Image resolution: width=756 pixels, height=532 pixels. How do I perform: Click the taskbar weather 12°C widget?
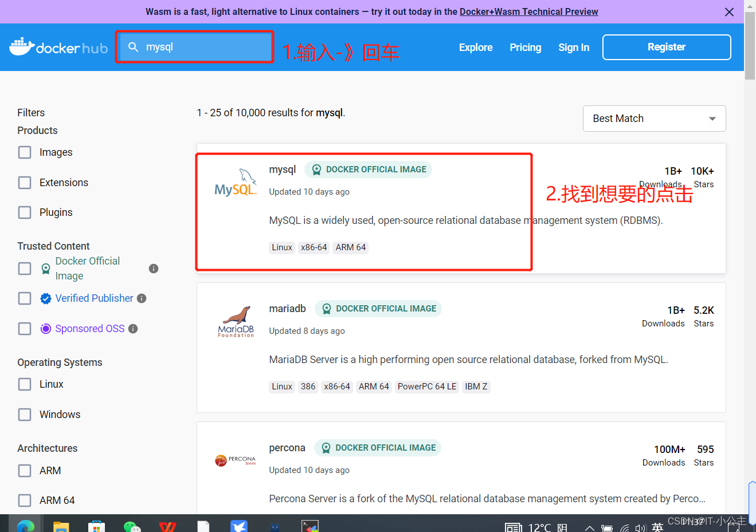click(x=536, y=527)
